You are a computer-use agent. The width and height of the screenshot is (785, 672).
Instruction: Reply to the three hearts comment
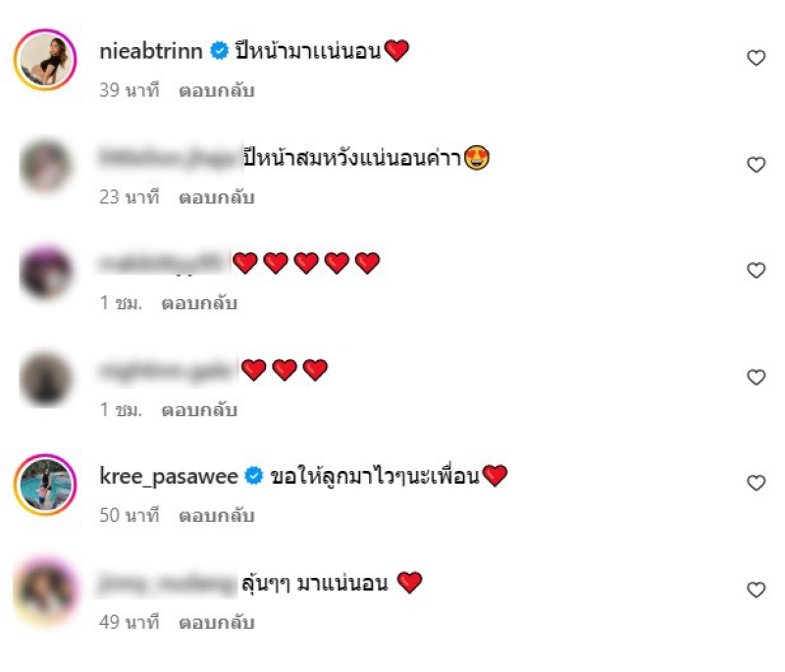[x=199, y=410]
